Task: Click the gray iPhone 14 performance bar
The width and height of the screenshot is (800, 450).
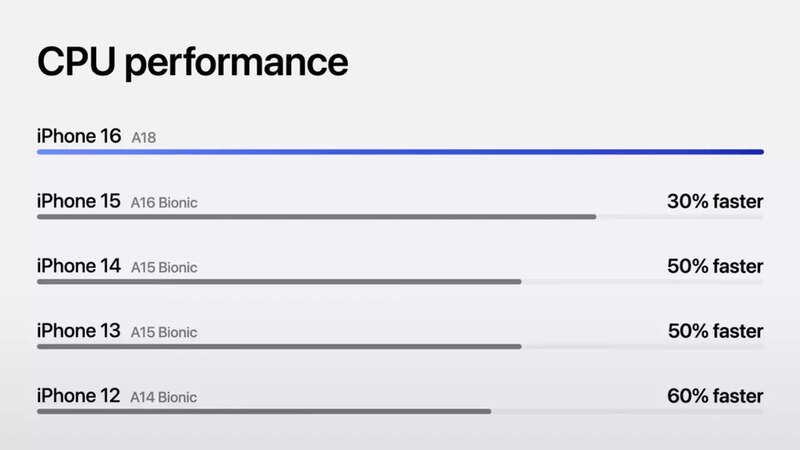Action: click(x=279, y=282)
